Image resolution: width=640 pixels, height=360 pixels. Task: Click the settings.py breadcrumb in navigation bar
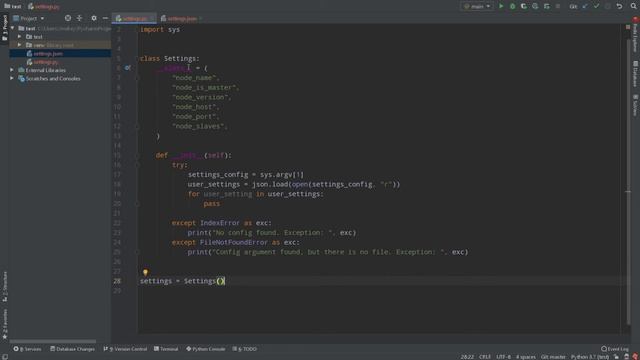tap(44, 7)
